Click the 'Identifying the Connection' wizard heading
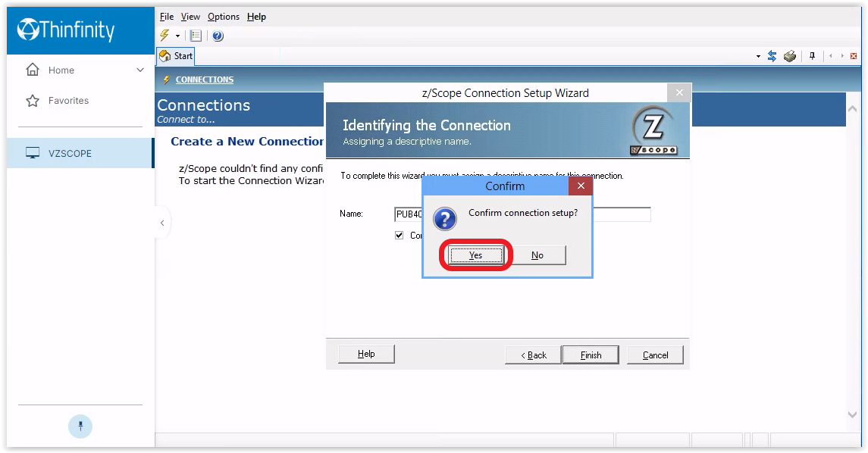 point(426,126)
